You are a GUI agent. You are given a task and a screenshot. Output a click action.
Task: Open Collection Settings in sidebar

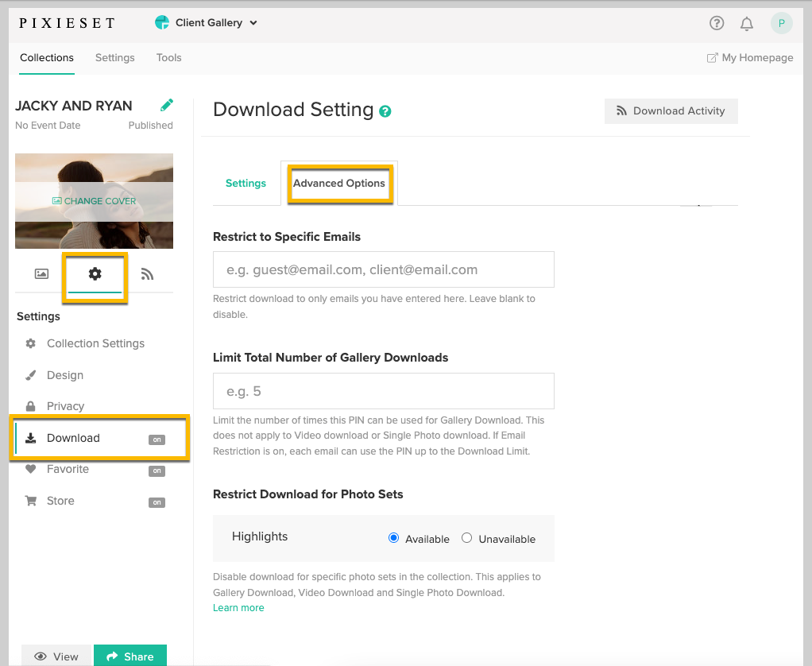(96, 343)
